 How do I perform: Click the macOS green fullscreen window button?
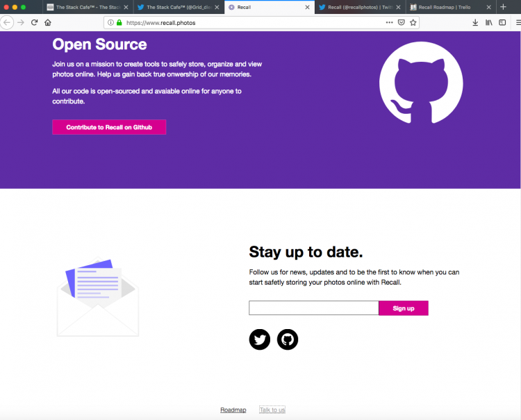[x=23, y=7]
